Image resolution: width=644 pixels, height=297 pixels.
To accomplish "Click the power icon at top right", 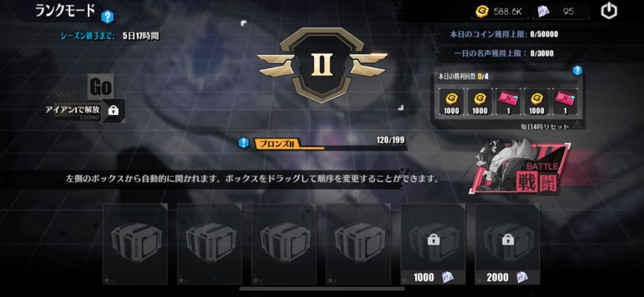I will coord(609,11).
